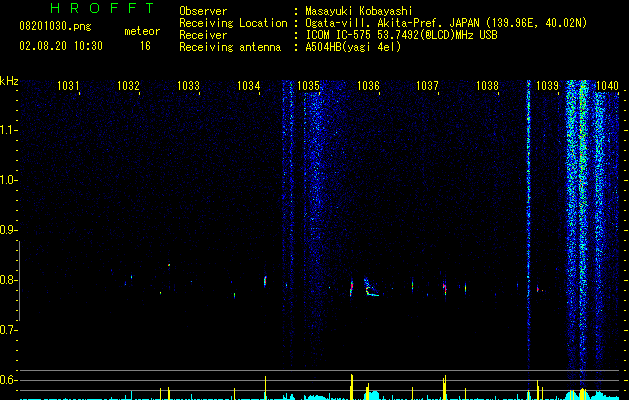Click the 0.9 kHz frequency label
The image size is (629, 400).
click(8, 230)
